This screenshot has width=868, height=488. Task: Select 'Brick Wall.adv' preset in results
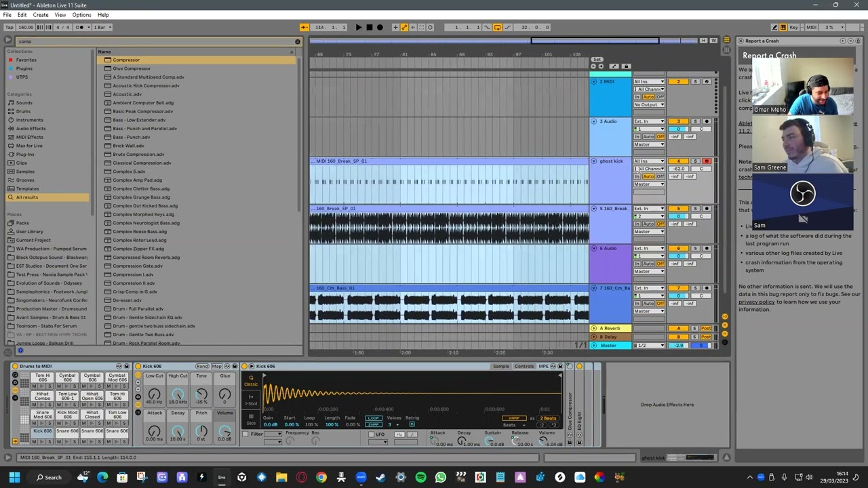(x=128, y=146)
